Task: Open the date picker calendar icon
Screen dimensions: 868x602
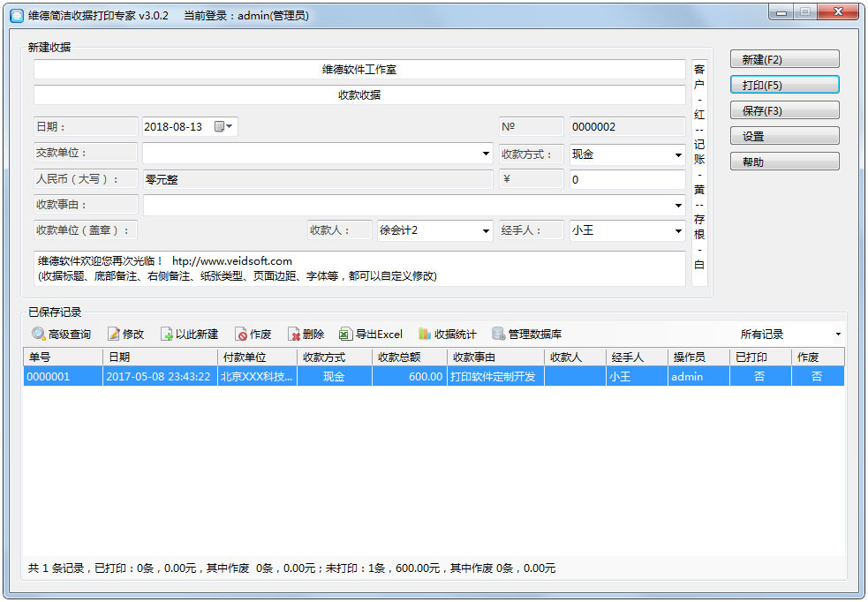Action: (219, 127)
